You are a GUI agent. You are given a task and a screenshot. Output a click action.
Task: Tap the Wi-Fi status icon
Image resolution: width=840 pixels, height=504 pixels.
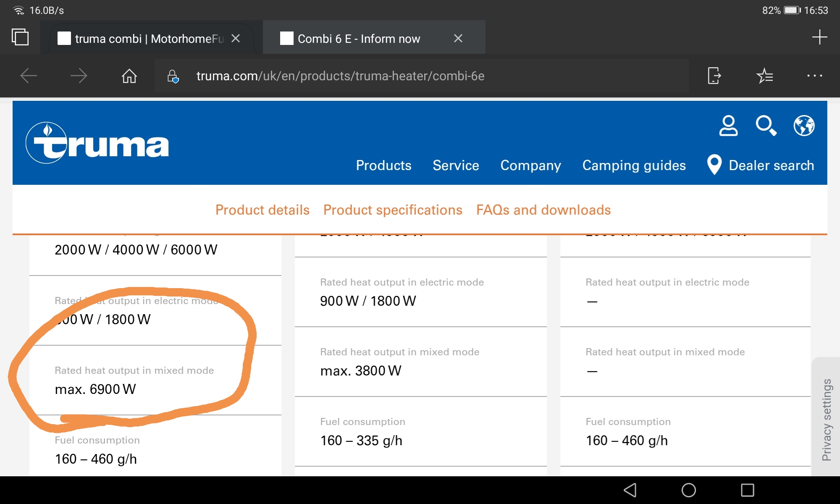(19, 10)
